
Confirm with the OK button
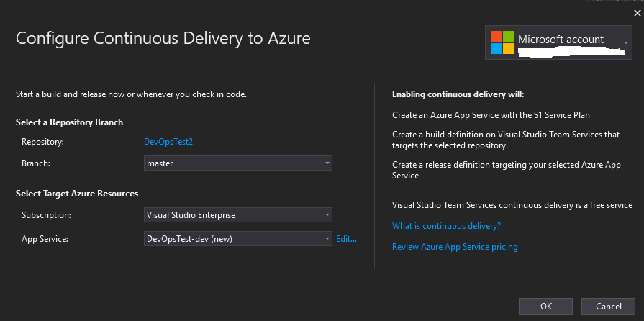546,306
